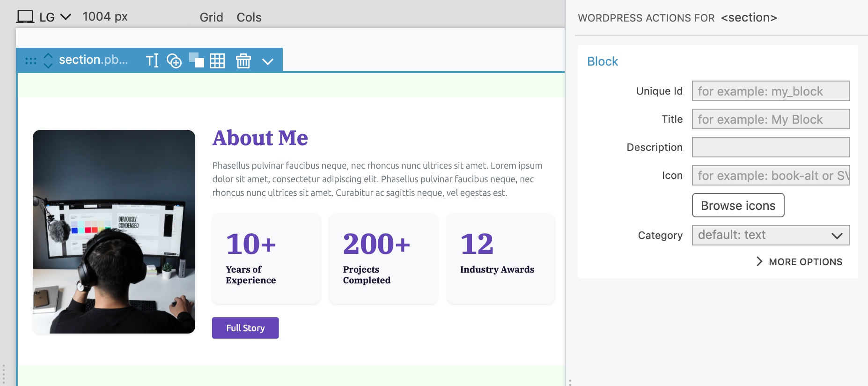Click the duplicate element icon

point(197,60)
